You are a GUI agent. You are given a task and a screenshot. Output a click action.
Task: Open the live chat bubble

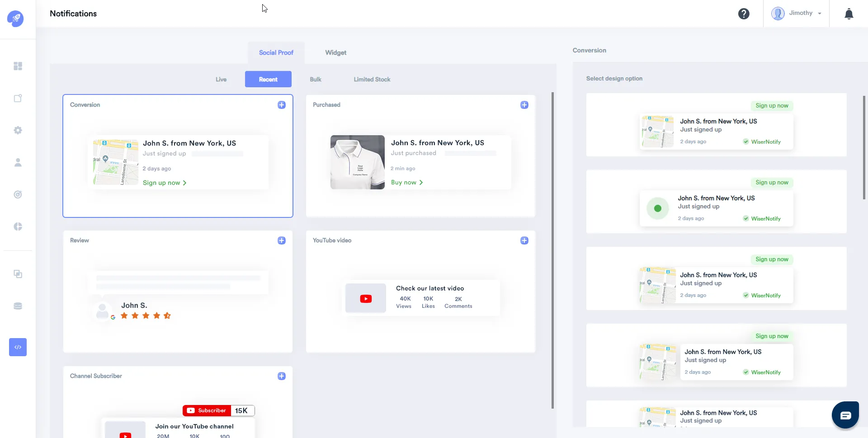coord(845,414)
